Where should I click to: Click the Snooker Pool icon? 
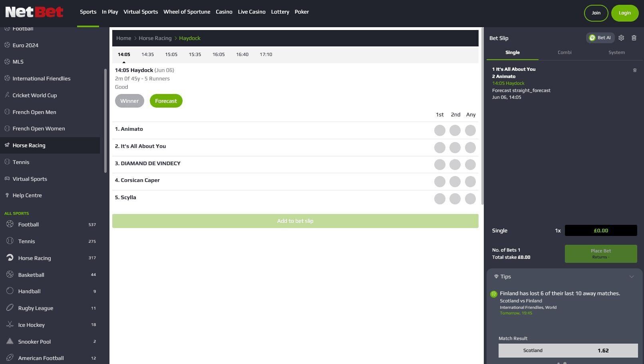(10, 342)
